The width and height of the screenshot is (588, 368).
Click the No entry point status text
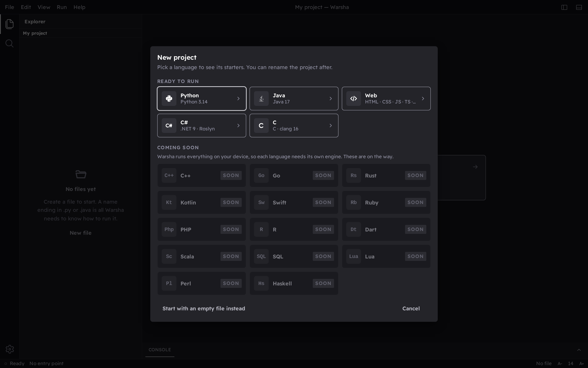pyautogui.click(x=46, y=364)
